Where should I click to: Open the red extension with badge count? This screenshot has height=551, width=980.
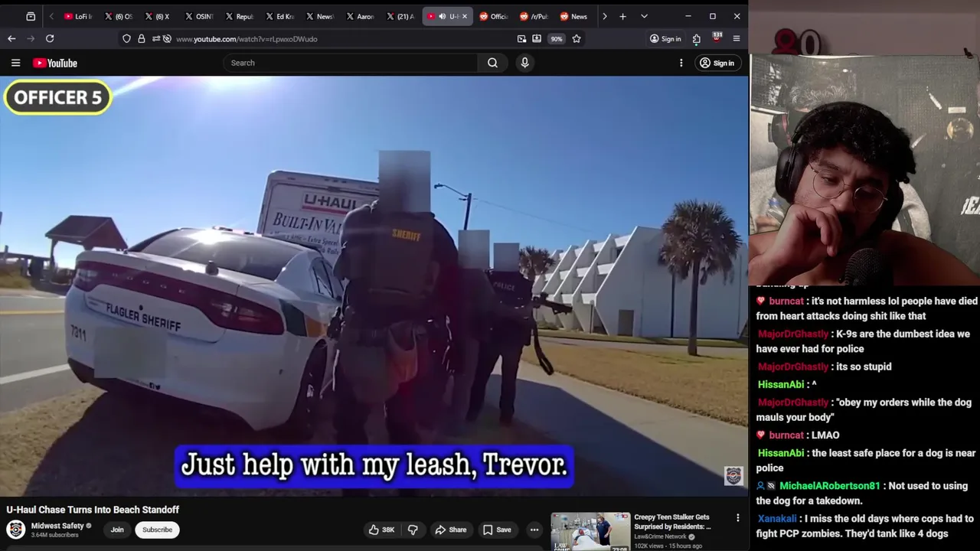point(717,37)
